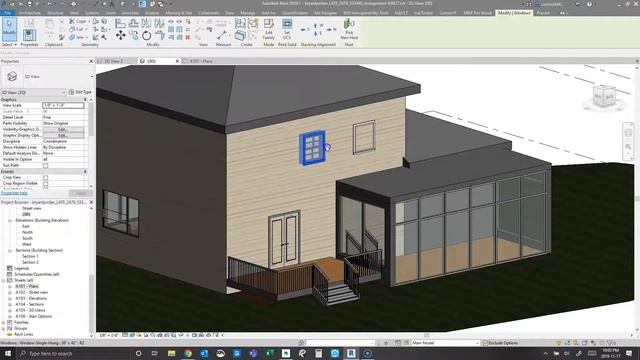640x360 pixels.
Task: Close the {3D} view tab
Action: coord(177,61)
